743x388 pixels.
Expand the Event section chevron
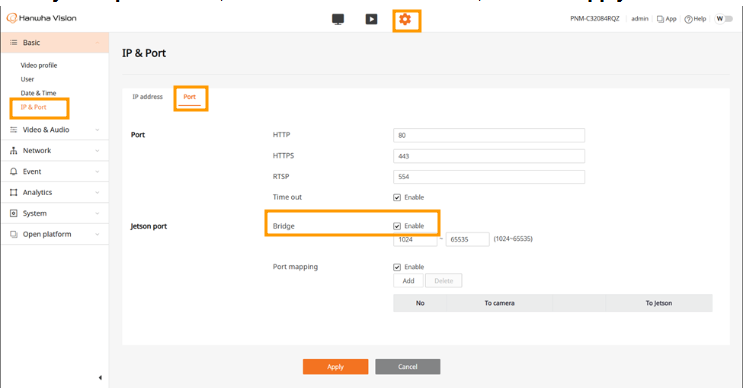point(97,171)
